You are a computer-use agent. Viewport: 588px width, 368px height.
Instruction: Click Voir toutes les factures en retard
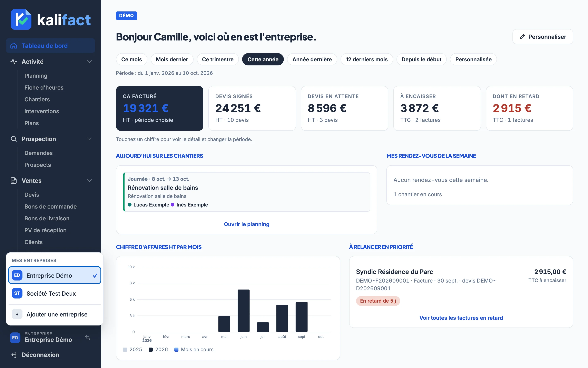click(461, 318)
